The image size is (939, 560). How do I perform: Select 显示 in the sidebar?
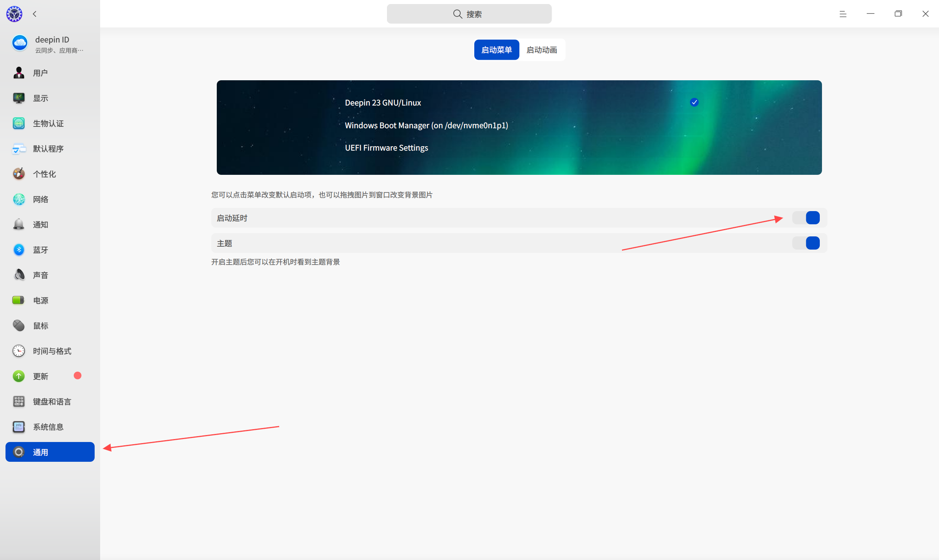pyautogui.click(x=50, y=98)
